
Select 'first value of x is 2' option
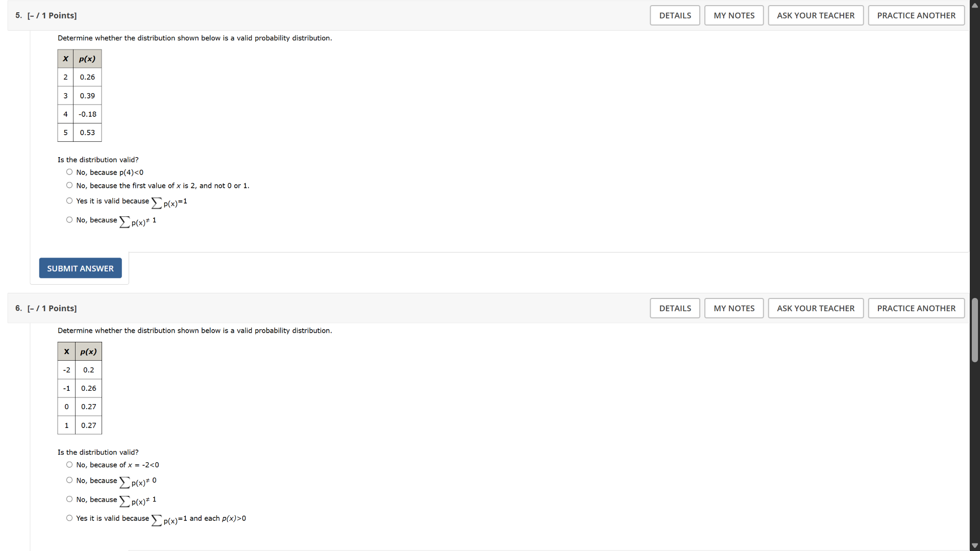tap(69, 186)
